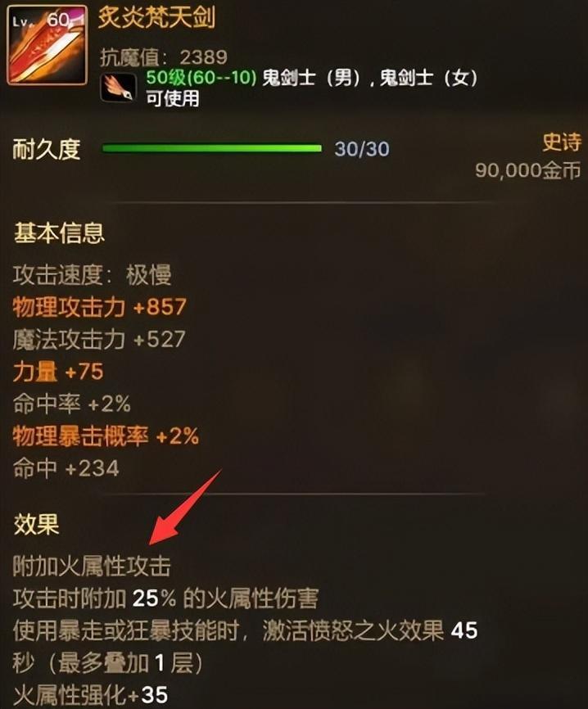Screen dimensions: 588x709
Task: Click the 力量 +75 stat line
Action: (58, 373)
